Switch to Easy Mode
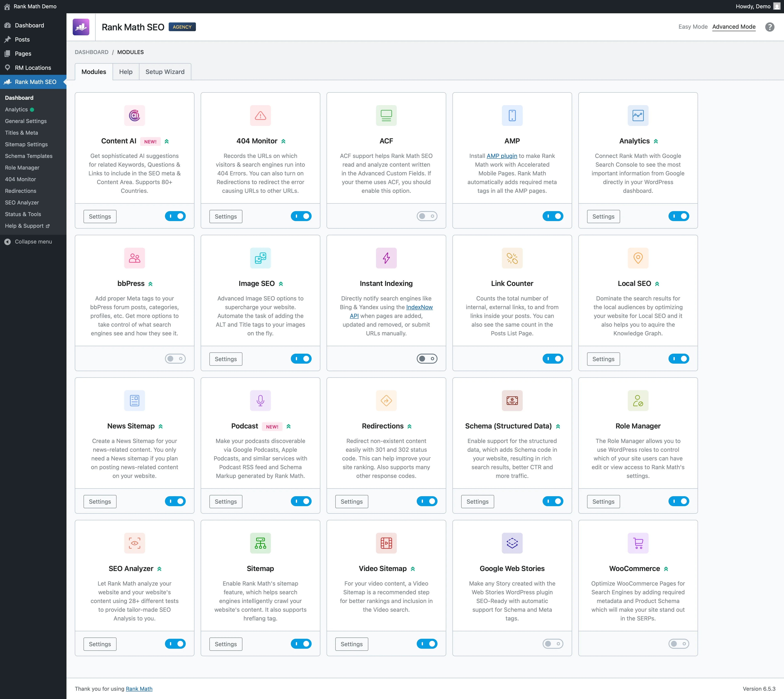Screen dimensions: 784x699 (x=693, y=27)
